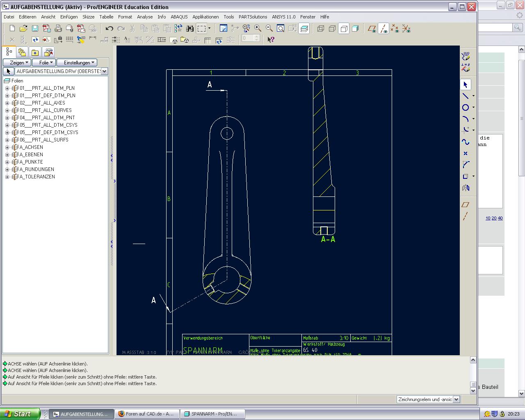Select the sketch Line tool
The height and width of the screenshot is (420, 525).
(466, 96)
